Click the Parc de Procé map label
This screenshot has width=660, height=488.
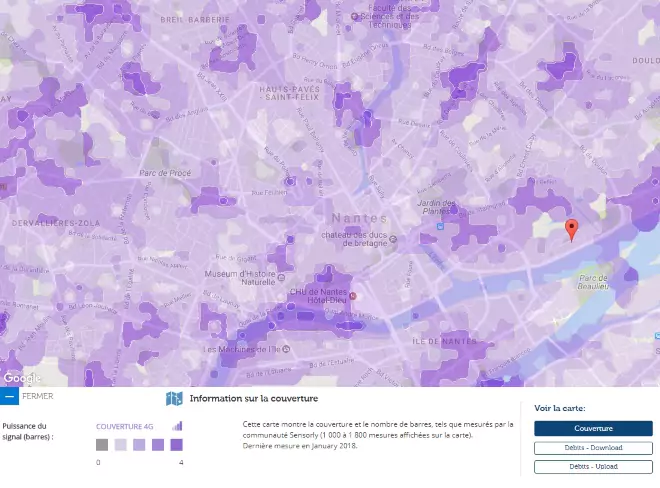point(164,173)
